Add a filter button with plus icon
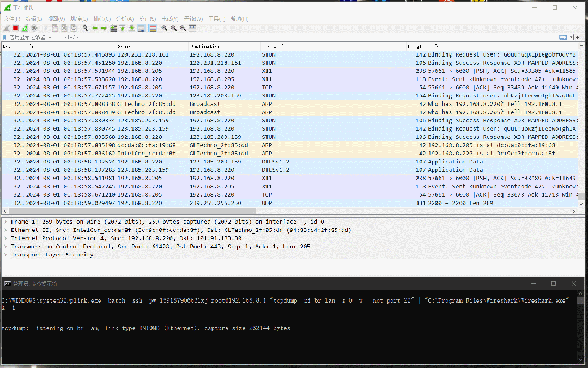The height and width of the screenshot is (368, 588). click(x=578, y=37)
